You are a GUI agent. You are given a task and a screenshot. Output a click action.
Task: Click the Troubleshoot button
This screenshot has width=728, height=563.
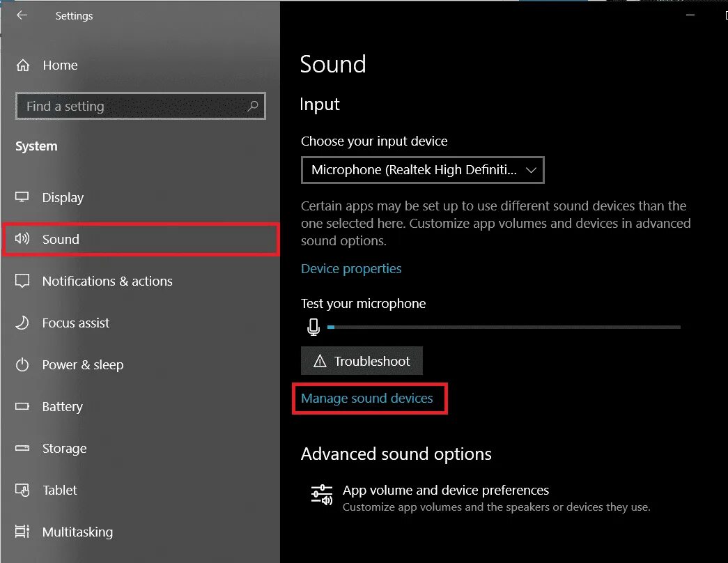click(362, 361)
